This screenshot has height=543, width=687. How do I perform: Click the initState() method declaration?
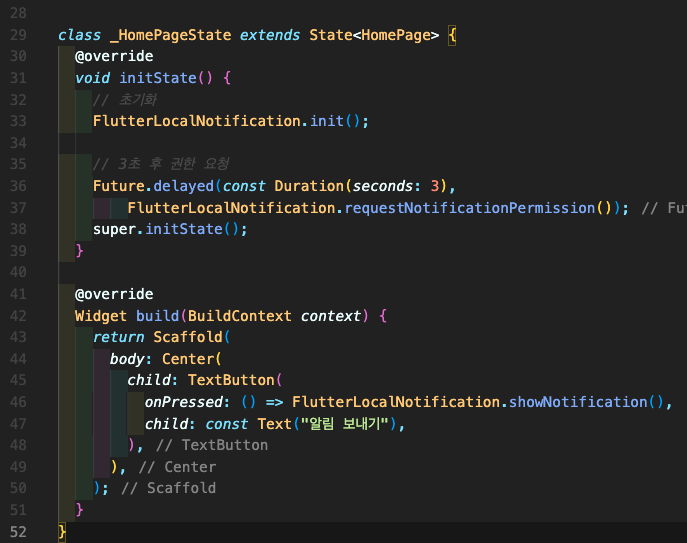[166, 78]
